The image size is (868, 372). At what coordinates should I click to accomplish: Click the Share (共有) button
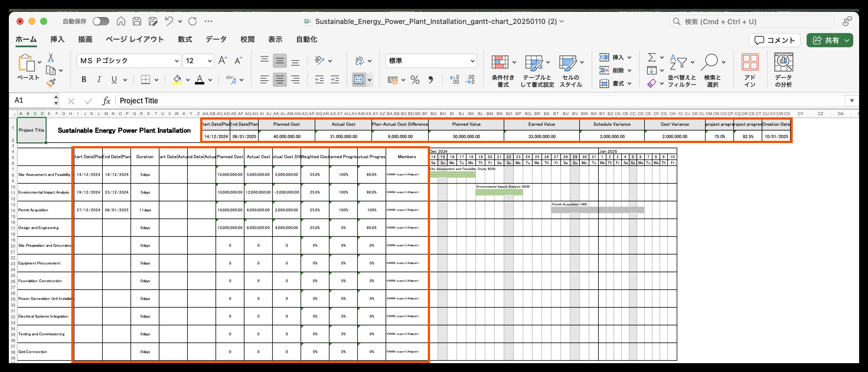[x=829, y=41]
